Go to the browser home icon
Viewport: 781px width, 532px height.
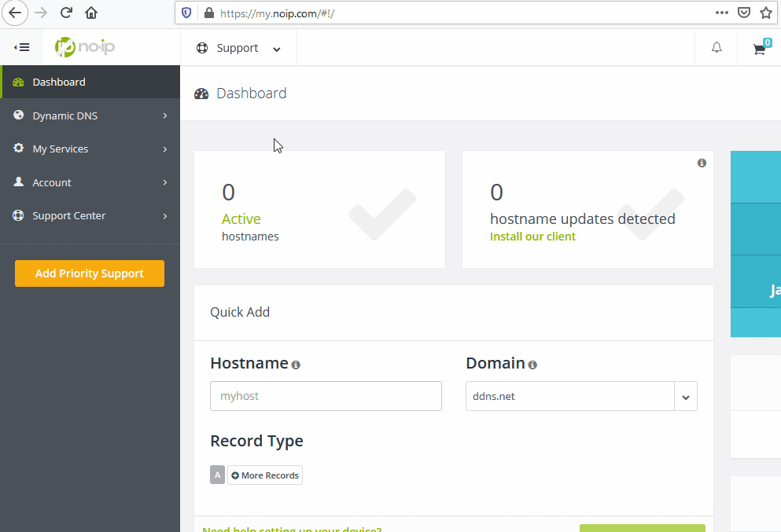pyautogui.click(x=91, y=13)
